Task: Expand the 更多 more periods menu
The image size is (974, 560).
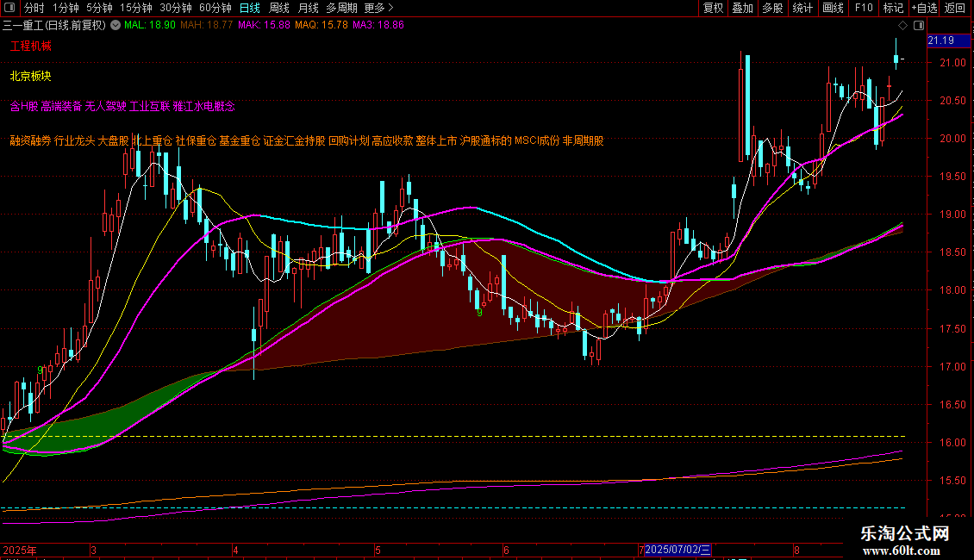Action: coord(378,8)
